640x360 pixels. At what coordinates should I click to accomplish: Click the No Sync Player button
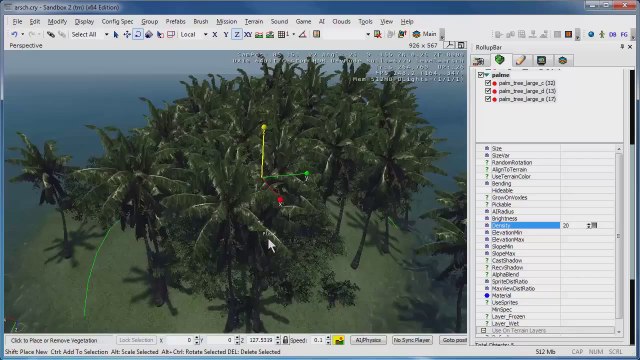click(412, 340)
